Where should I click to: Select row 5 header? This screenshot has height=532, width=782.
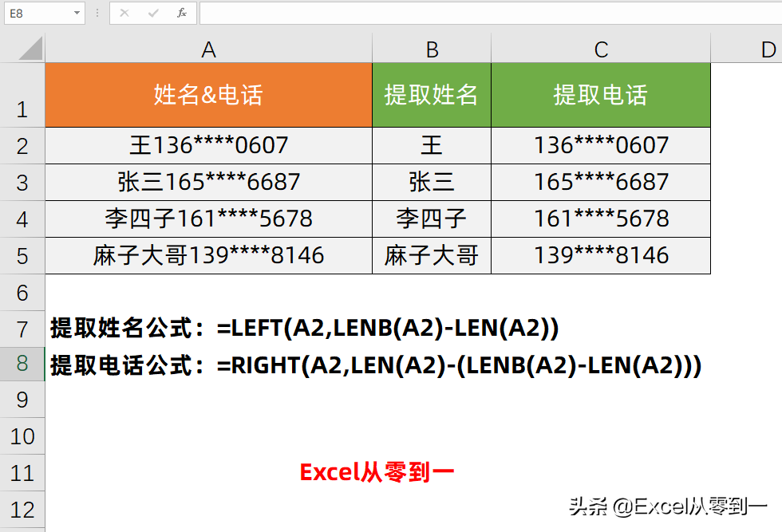(x=22, y=256)
